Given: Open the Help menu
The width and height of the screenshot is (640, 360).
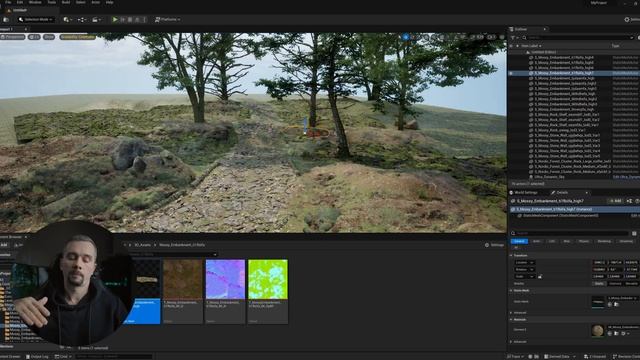Looking at the screenshot, I should [110, 2].
